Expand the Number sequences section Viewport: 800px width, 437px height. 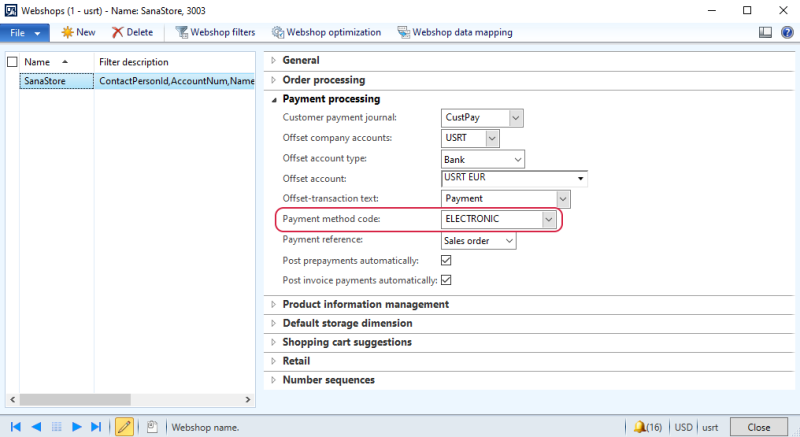pyautogui.click(x=328, y=380)
